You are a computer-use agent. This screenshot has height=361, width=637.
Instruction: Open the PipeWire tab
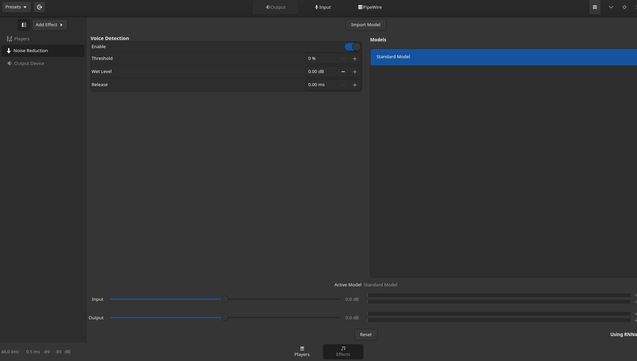point(370,7)
